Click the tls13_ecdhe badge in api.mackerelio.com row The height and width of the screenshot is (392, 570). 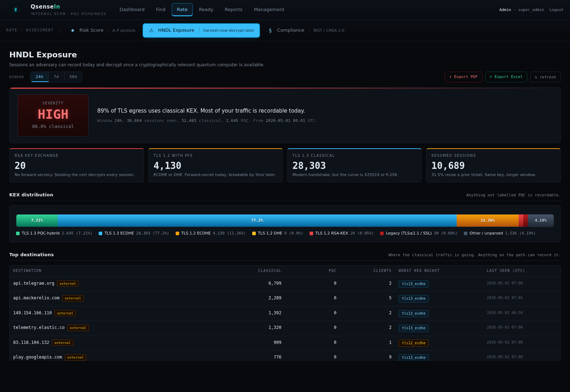414,299
